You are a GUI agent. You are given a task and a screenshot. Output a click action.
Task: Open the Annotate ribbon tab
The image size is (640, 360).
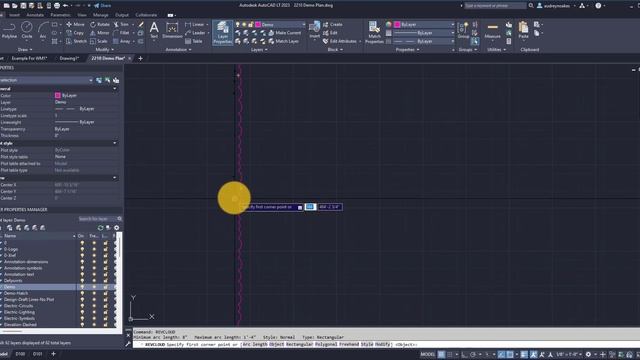(x=35, y=15)
